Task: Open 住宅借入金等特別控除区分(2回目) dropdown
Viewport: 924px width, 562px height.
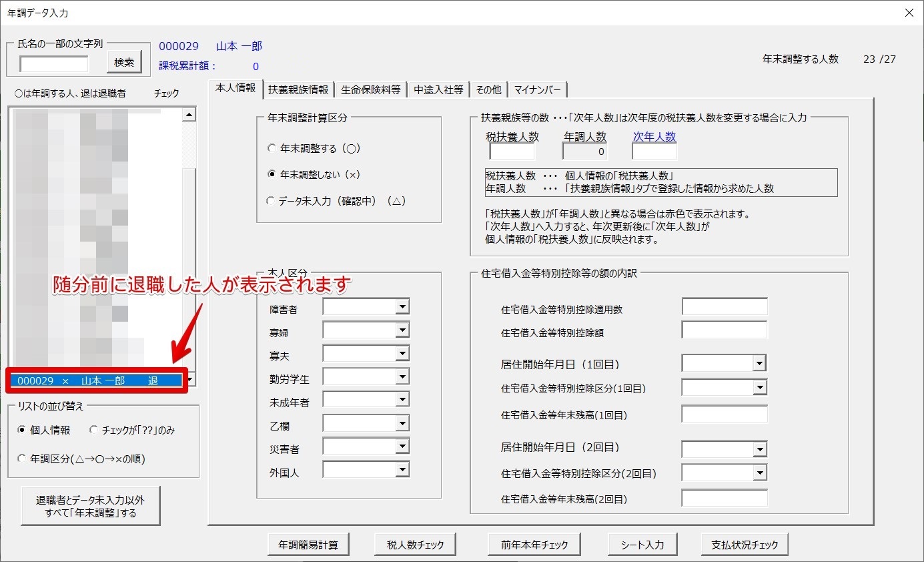Action: 759,473
